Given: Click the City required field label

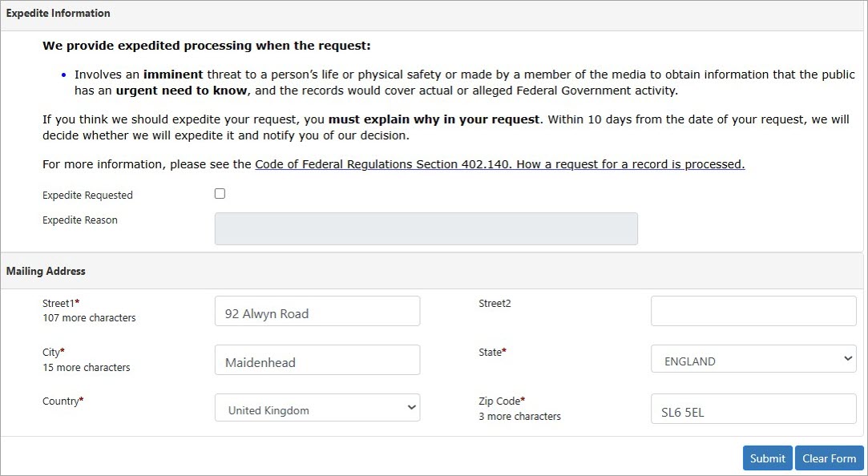Looking at the screenshot, I should click(52, 352).
